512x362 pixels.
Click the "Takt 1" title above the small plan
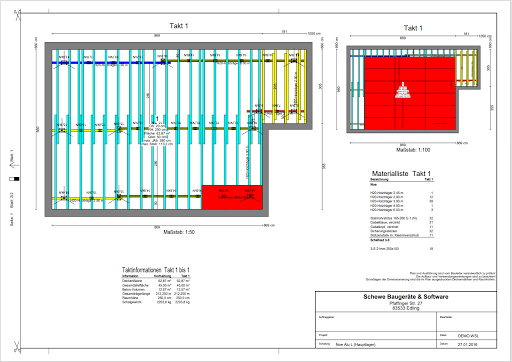pos(413,28)
